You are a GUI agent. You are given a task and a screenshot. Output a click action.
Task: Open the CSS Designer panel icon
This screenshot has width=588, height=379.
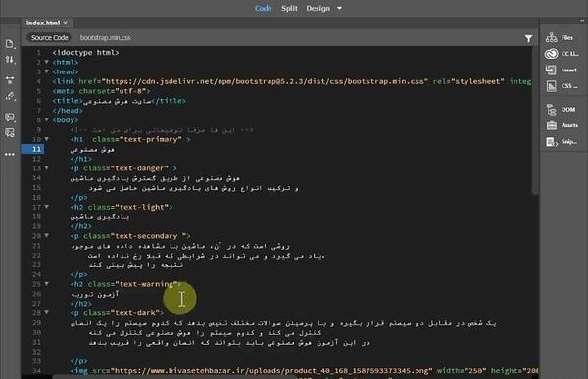pyautogui.click(x=551, y=86)
